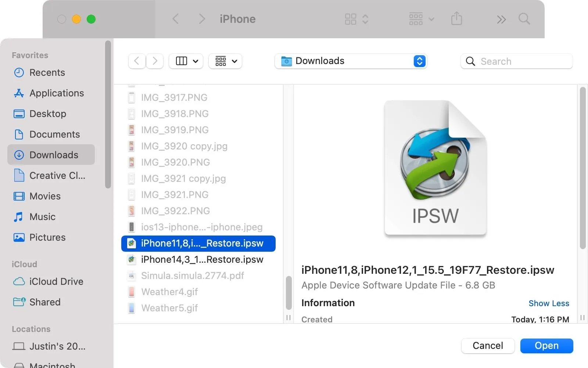The image size is (588, 368).
Task: Click Weather4.gif in file list
Action: (198, 292)
